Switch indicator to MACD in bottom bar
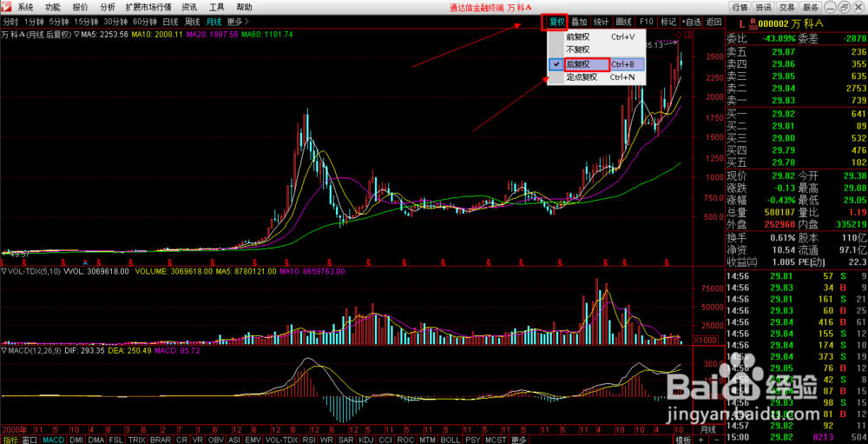This screenshot has width=868, height=444. [54, 440]
